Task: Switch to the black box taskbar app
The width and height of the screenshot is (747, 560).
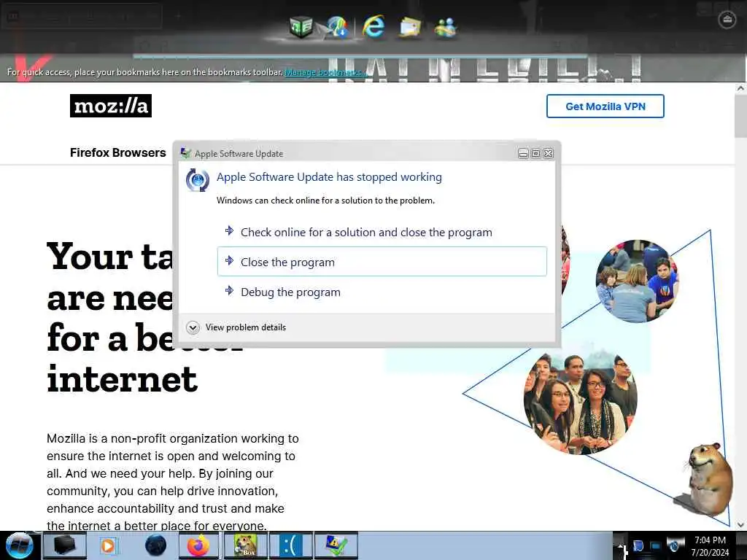Action: click(65, 545)
